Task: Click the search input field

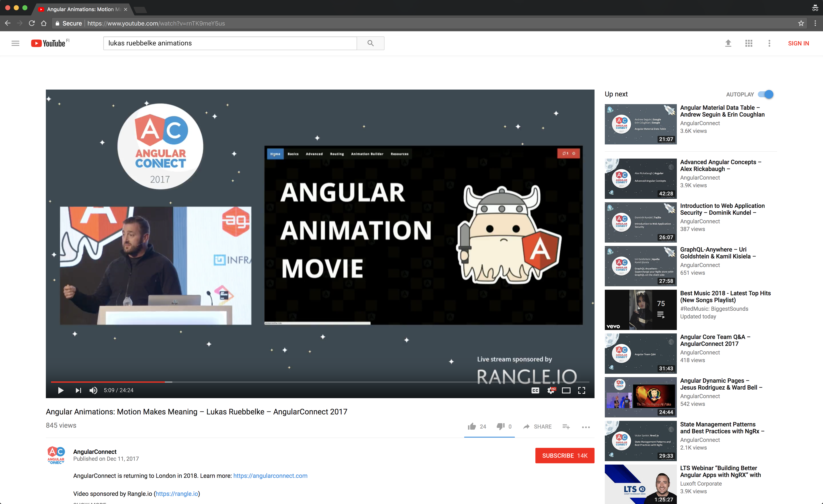Action: pyautogui.click(x=230, y=43)
